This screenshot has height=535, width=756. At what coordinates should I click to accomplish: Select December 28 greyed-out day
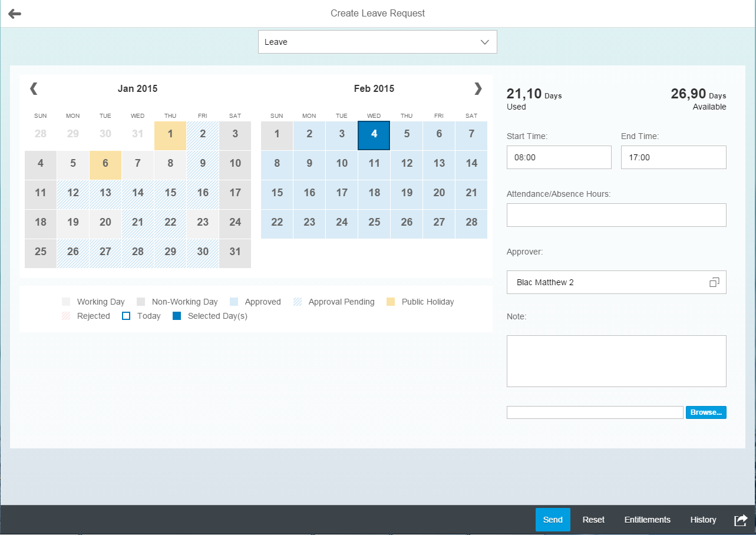tap(41, 136)
